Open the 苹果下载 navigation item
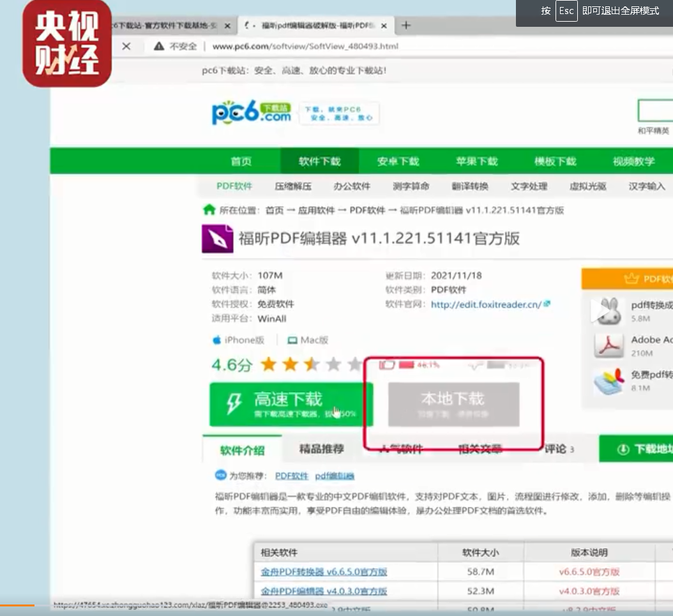 pos(477,162)
